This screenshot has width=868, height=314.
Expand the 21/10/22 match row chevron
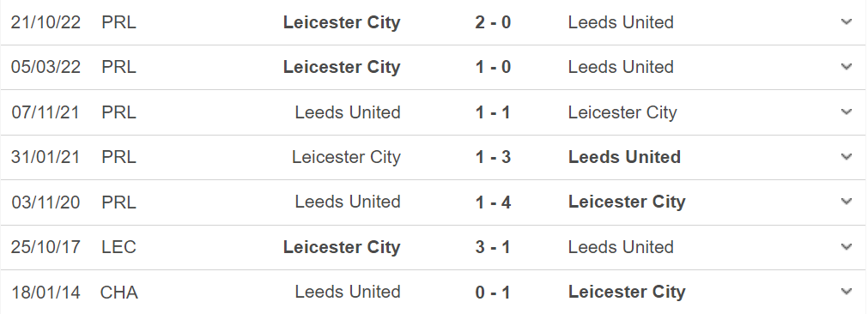point(846,22)
